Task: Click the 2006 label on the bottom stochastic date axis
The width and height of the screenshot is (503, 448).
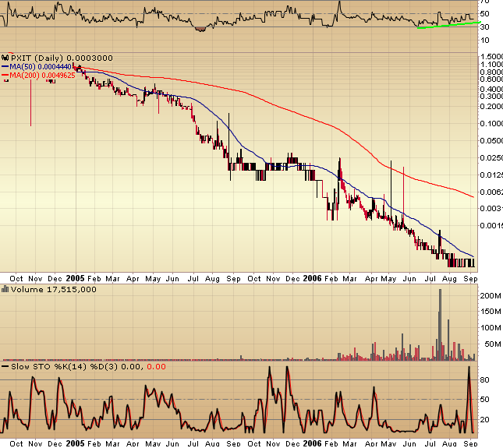Action: (x=312, y=443)
